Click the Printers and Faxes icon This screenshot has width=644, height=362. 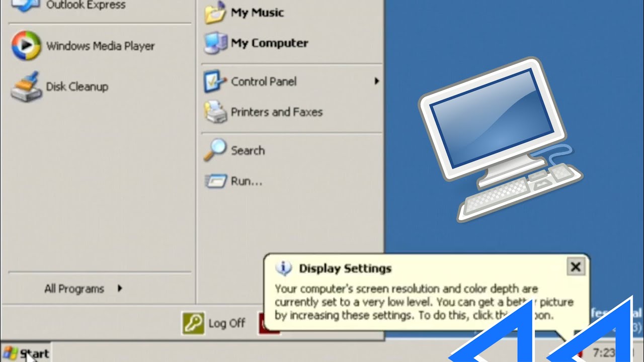point(215,112)
